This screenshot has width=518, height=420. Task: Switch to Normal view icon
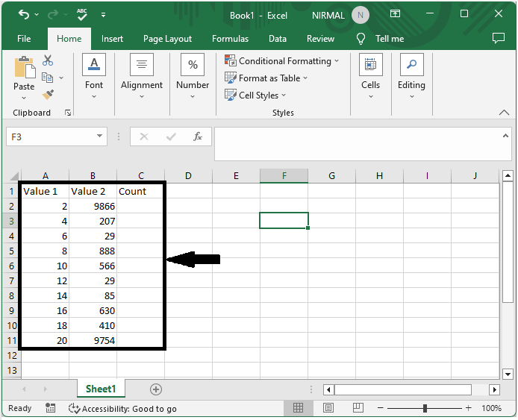point(298,408)
